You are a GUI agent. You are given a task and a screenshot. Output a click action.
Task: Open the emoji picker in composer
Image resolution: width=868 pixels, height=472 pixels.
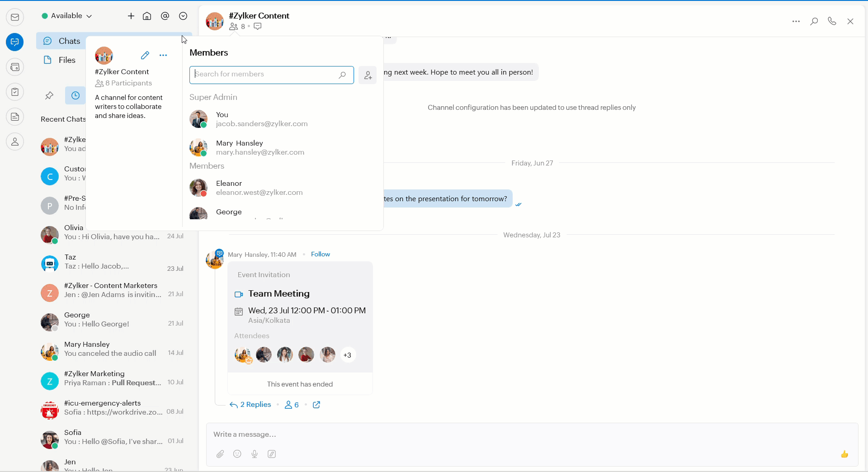(x=237, y=454)
